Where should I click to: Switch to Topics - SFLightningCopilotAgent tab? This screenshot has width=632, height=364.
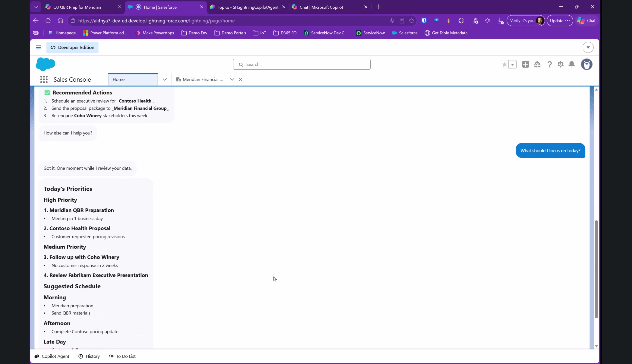point(248,7)
